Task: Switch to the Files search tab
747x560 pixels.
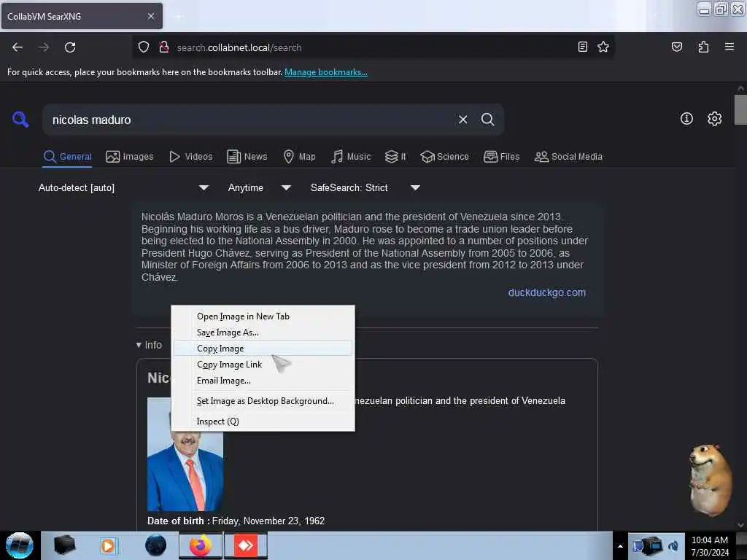Action: (501, 157)
